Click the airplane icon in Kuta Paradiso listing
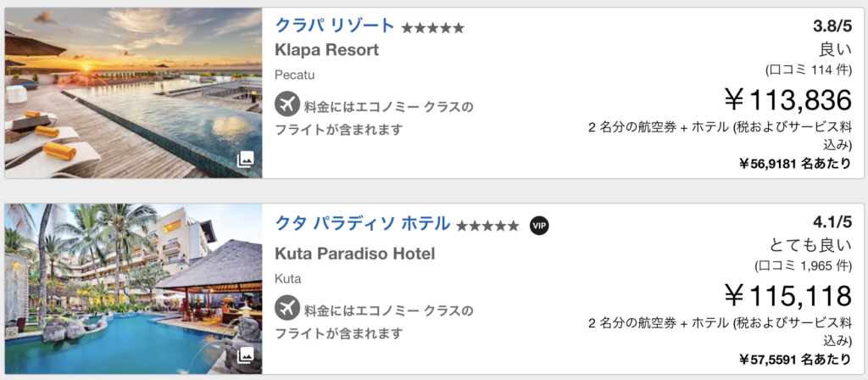 point(287,308)
